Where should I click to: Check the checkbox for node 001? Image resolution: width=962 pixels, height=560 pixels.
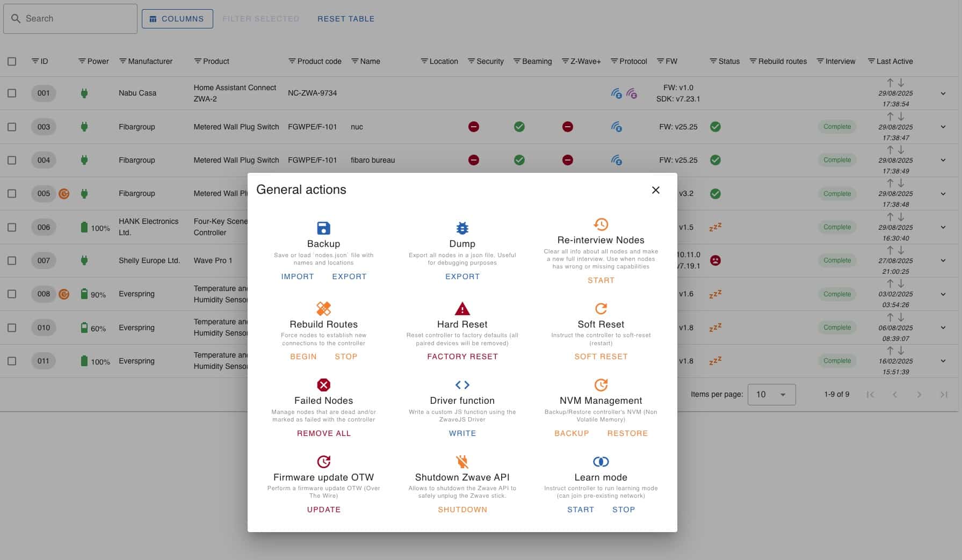coord(12,93)
